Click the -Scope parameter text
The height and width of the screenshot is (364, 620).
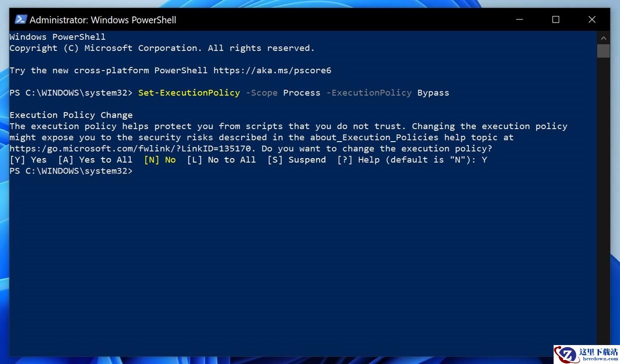pyautogui.click(x=262, y=93)
